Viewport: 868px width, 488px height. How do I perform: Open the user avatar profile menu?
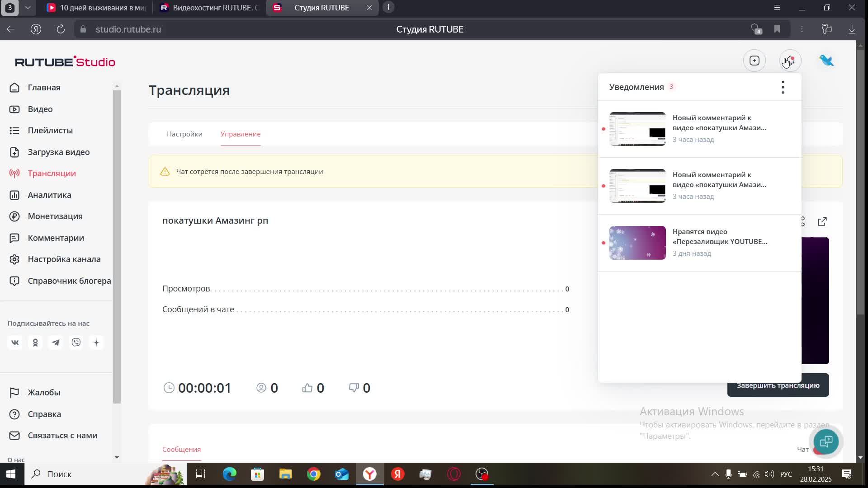826,61
